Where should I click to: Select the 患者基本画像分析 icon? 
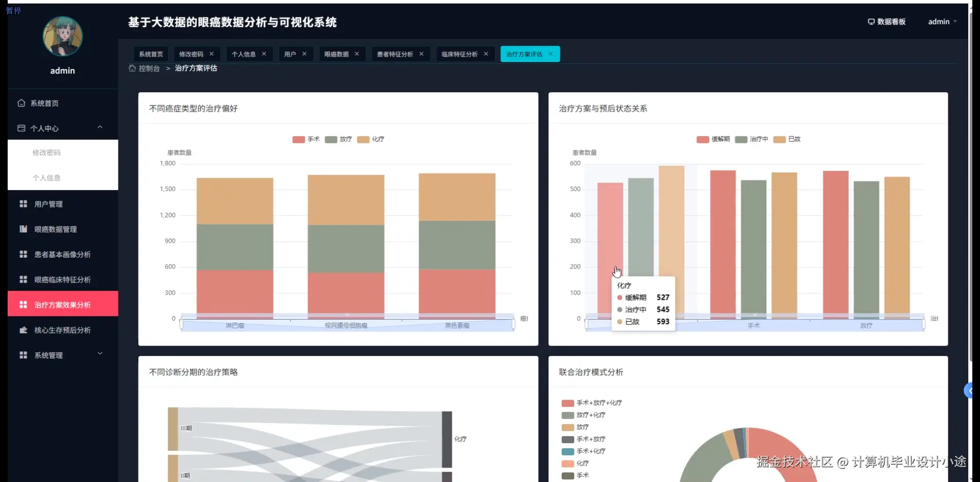pos(23,254)
